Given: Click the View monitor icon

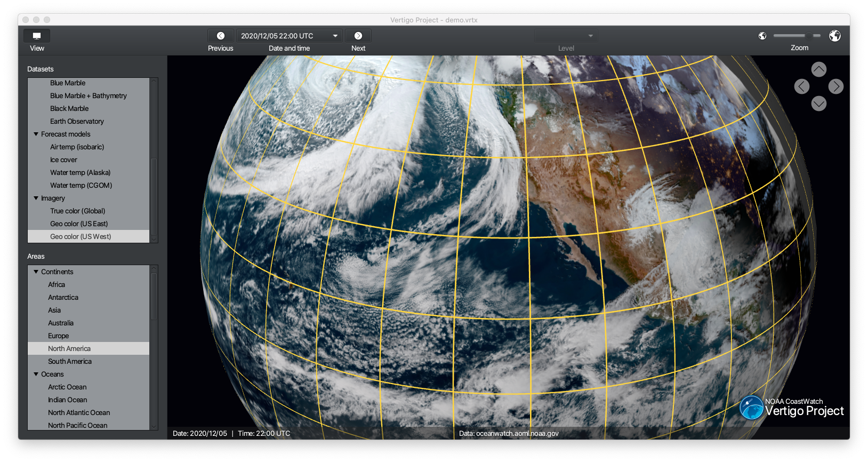Looking at the screenshot, I should (37, 36).
